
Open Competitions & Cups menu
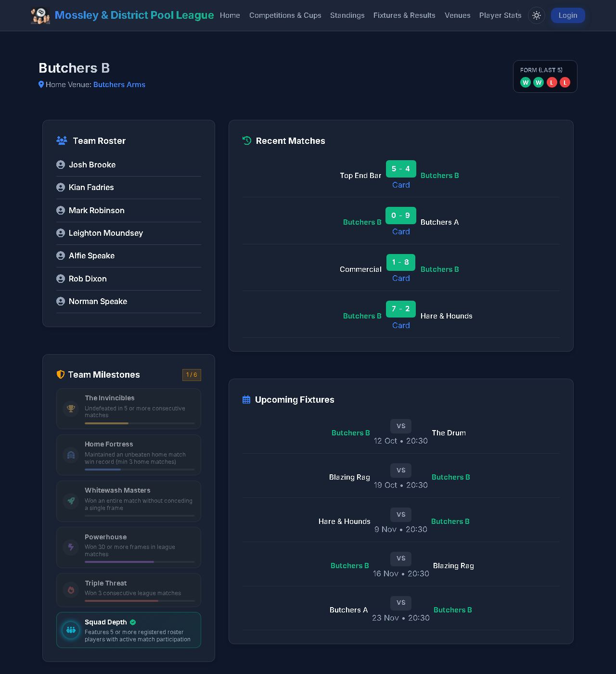(x=285, y=15)
